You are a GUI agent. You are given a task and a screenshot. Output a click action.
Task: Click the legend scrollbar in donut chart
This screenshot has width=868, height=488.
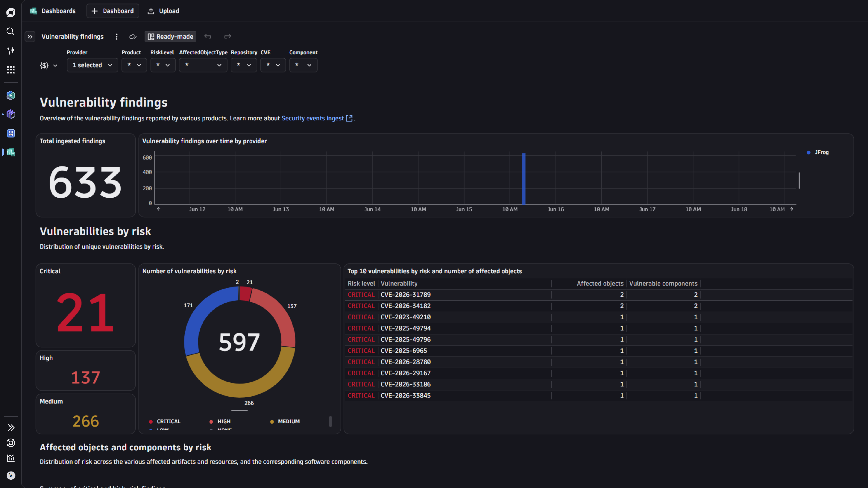click(330, 421)
